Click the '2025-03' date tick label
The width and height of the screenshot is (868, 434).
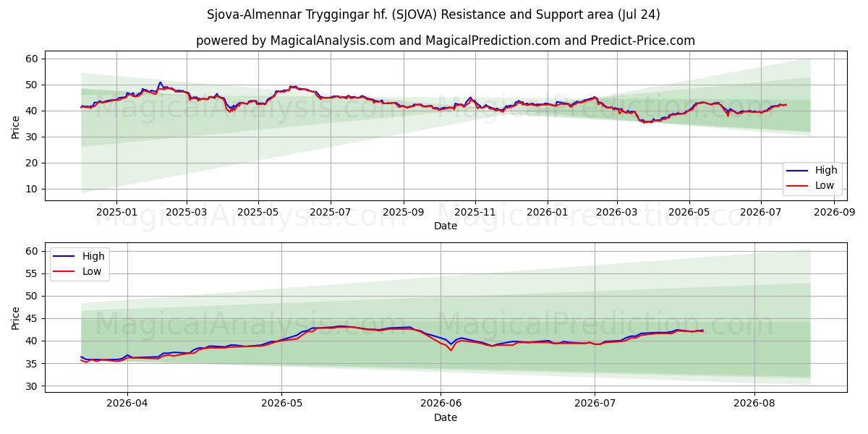[x=187, y=213]
